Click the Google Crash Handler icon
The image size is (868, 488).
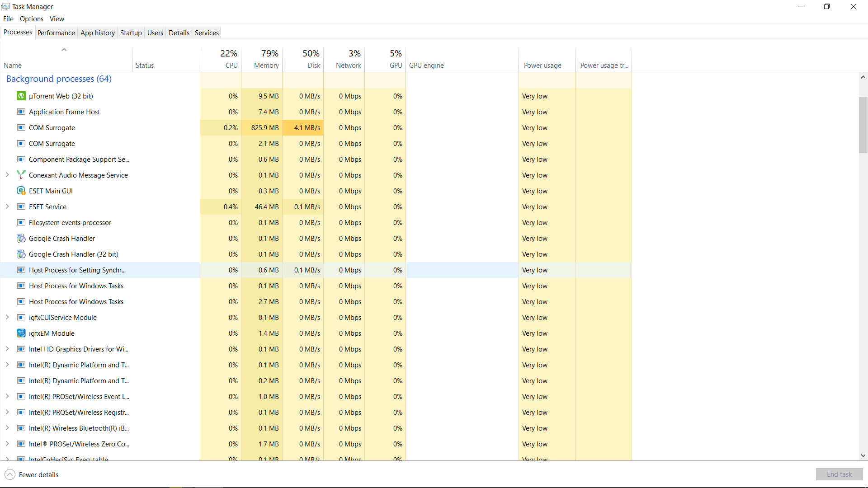click(x=21, y=239)
